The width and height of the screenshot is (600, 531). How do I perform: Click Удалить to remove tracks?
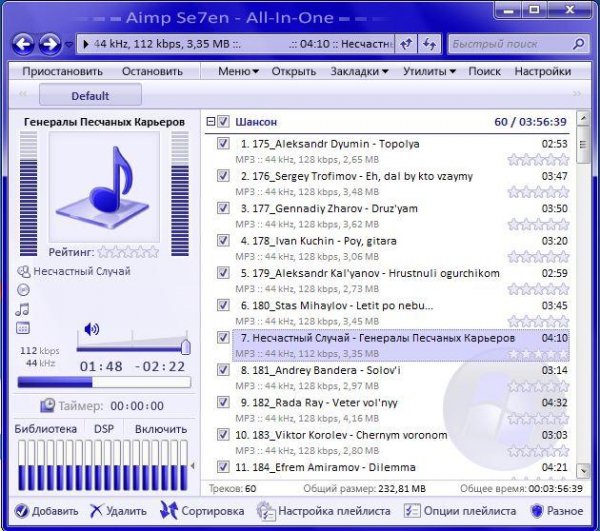click(118, 511)
